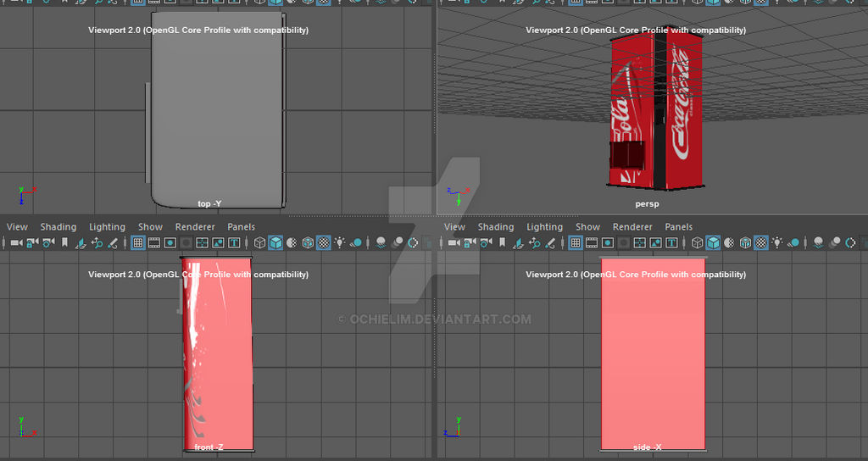The image size is (868, 461).
Task: Open Shading menu in side view panel
Action: pyautogui.click(x=495, y=227)
